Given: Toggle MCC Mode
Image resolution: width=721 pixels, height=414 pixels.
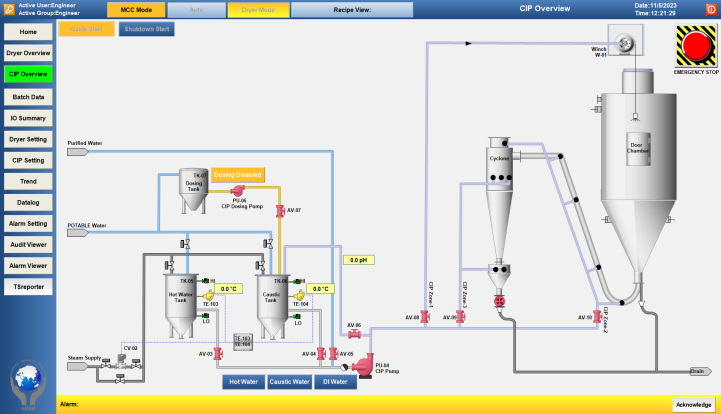Looking at the screenshot, I should coord(136,9).
